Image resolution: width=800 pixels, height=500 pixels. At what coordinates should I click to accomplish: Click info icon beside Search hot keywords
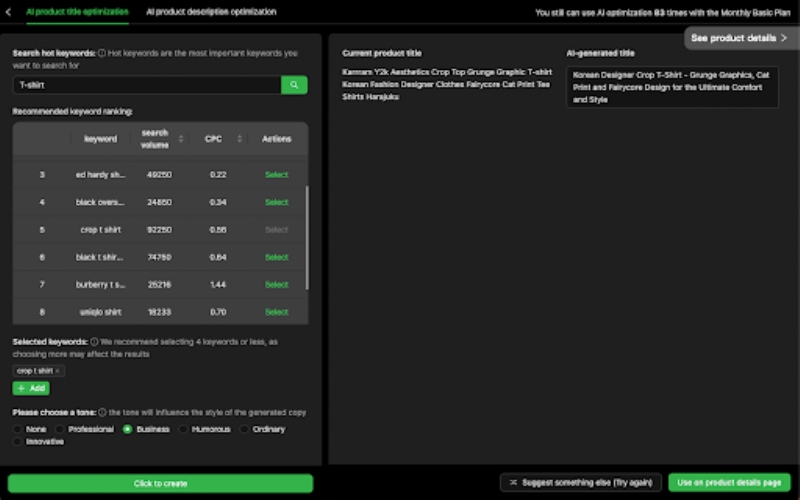[x=101, y=52]
